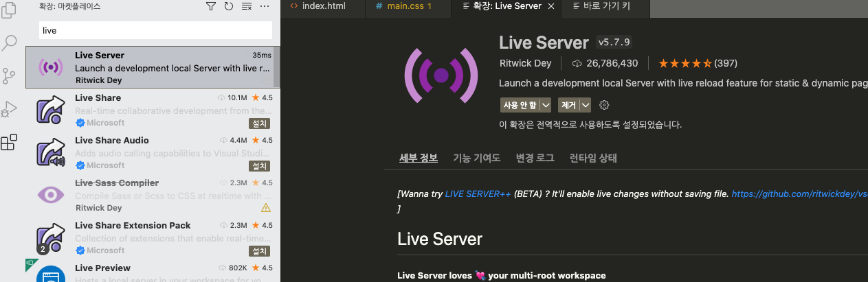The image size is (868, 282).
Task: Open the 기능 기여도 tab
Action: (x=476, y=158)
